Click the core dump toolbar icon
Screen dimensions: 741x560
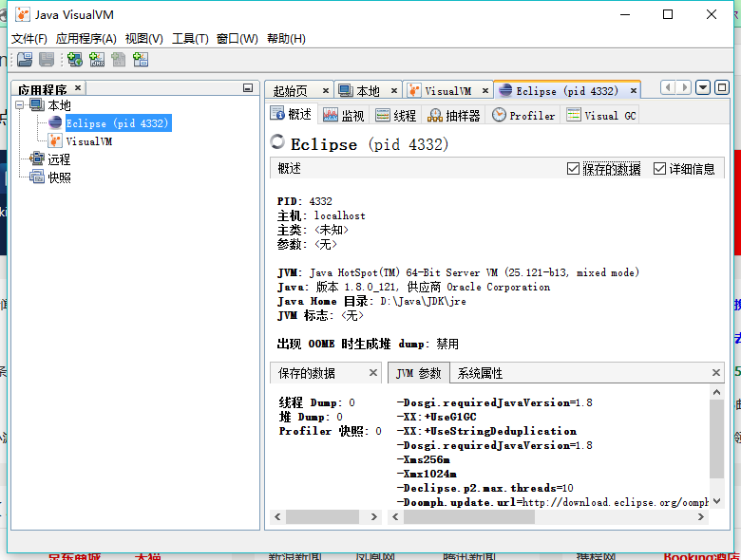point(119,60)
